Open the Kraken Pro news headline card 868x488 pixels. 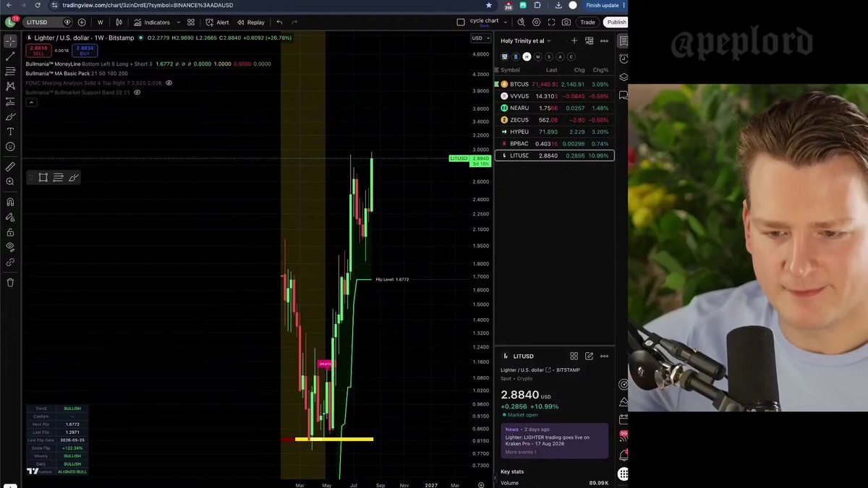coord(555,440)
